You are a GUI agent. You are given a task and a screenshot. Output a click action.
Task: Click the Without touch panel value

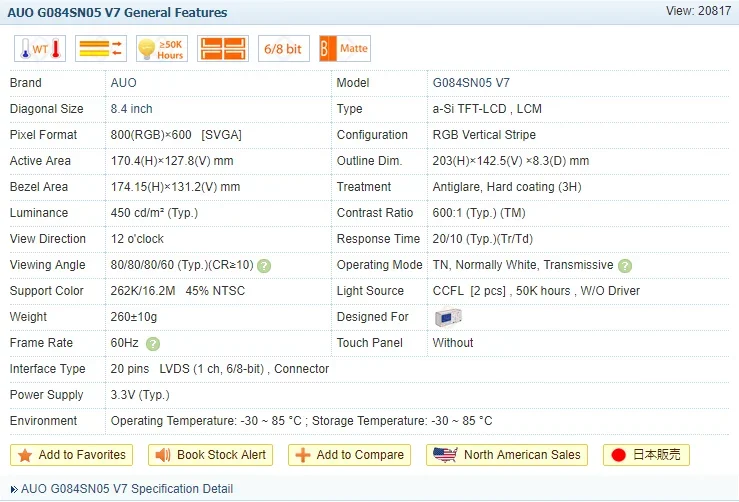pyautogui.click(x=453, y=343)
